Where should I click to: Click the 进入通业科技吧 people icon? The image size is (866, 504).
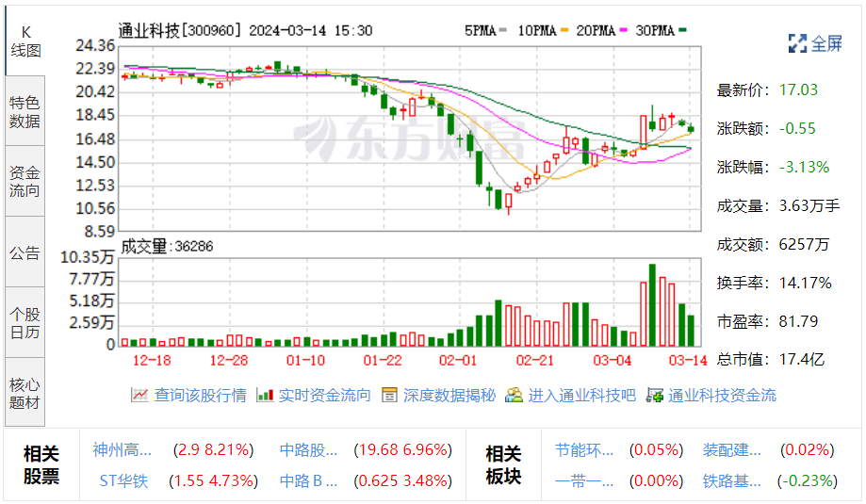(514, 395)
